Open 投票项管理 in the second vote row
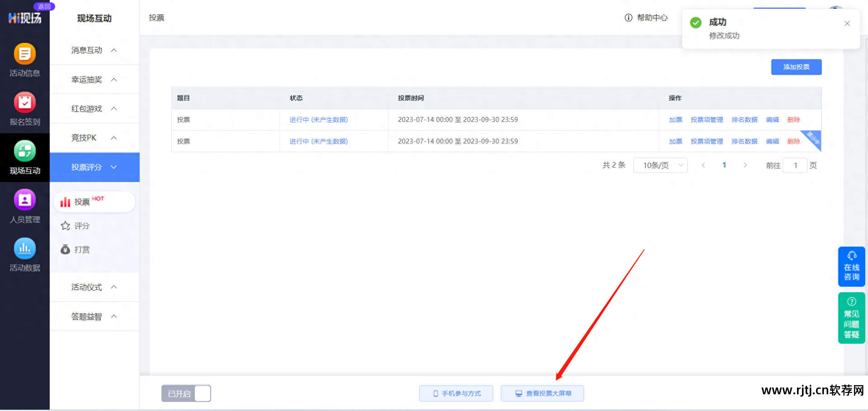 pos(707,141)
